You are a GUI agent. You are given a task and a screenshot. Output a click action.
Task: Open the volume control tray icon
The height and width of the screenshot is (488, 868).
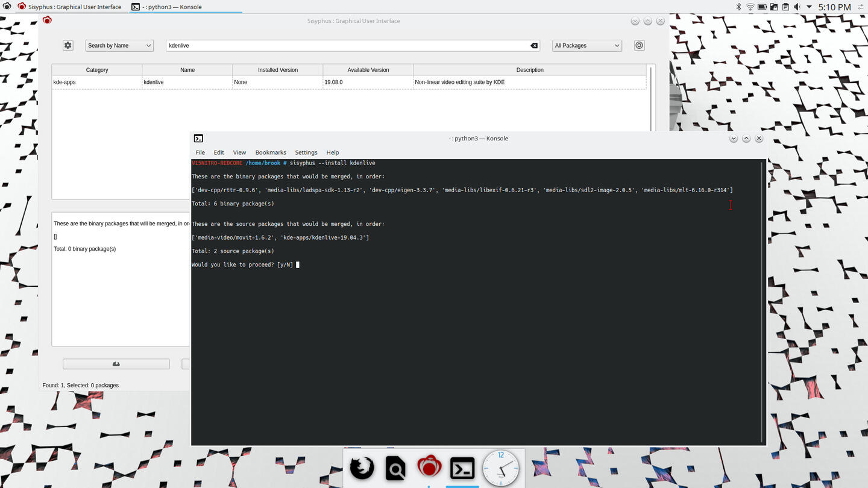[x=797, y=7]
